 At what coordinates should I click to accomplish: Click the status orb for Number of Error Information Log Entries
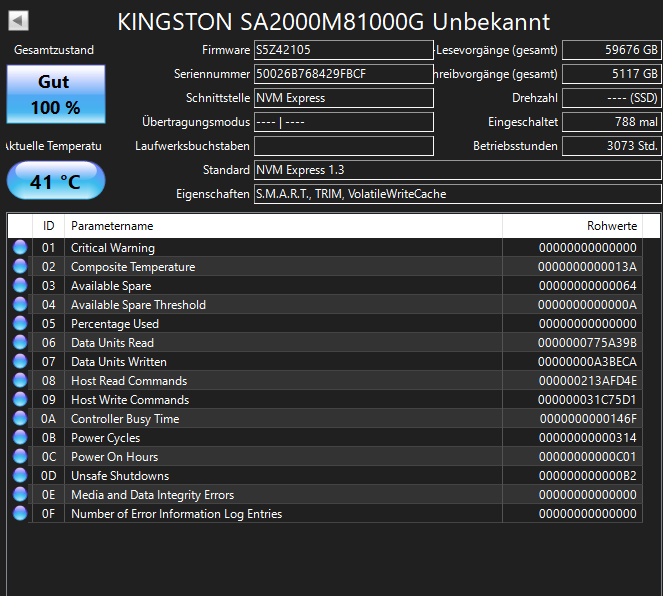click(x=20, y=514)
